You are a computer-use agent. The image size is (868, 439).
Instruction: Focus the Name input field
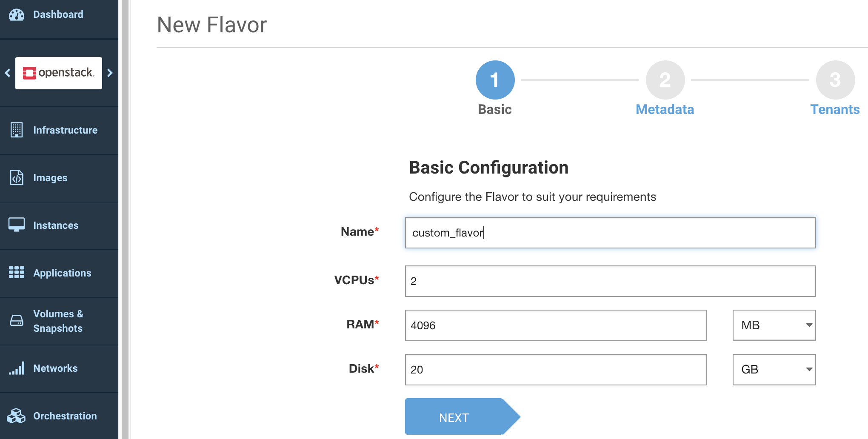point(610,233)
